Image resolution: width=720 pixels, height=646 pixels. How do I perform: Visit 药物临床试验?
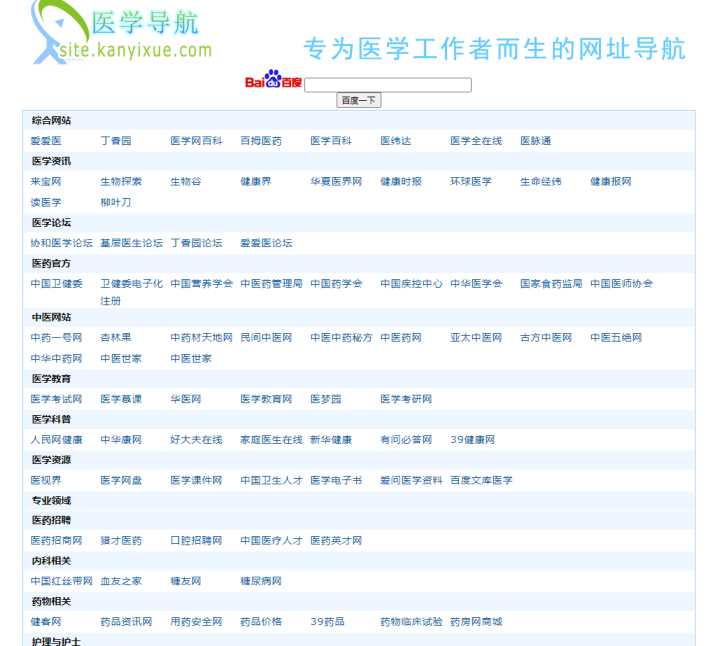pos(411,622)
